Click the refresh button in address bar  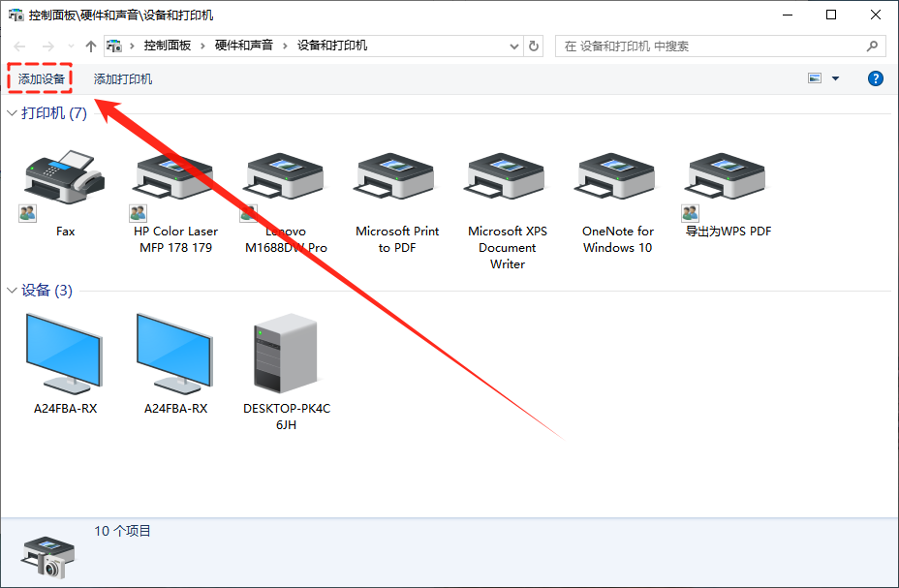point(534,46)
